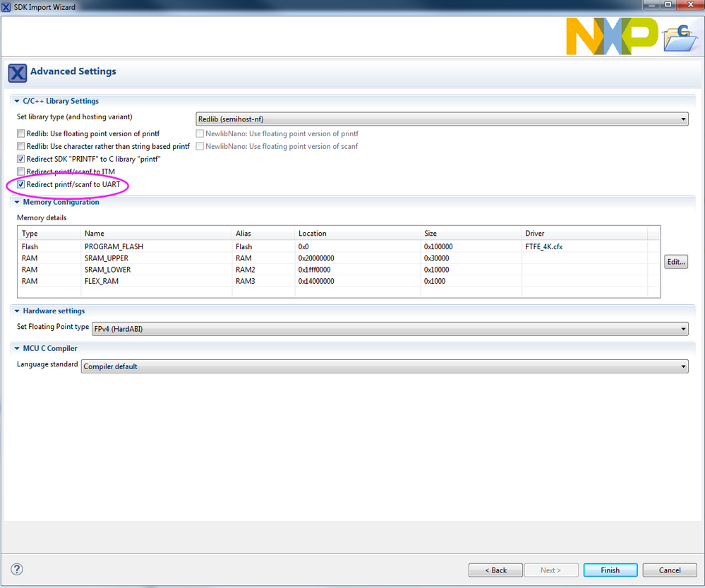The width and height of the screenshot is (705, 588).
Task: Select the SRAM_UPPER memory row
Action: tap(339, 258)
